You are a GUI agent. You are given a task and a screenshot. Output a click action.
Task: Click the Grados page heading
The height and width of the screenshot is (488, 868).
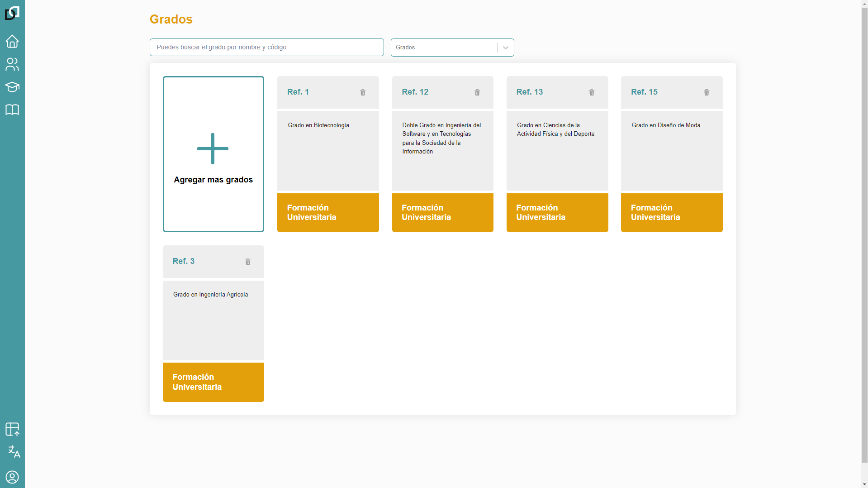pyautogui.click(x=171, y=19)
